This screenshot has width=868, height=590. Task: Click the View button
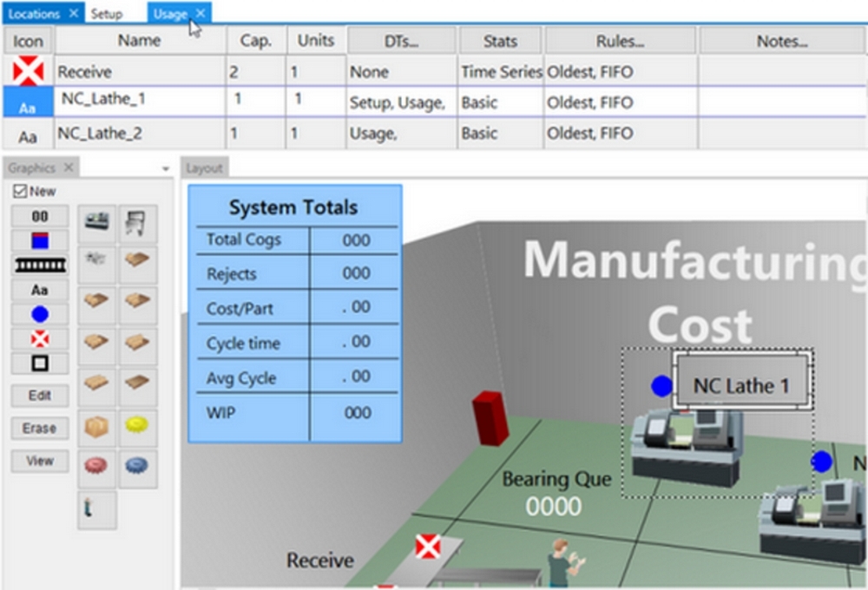pos(40,461)
